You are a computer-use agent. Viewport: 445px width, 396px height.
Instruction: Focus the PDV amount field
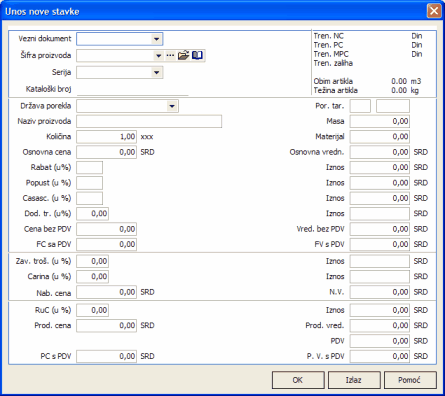tap(380, 341)
